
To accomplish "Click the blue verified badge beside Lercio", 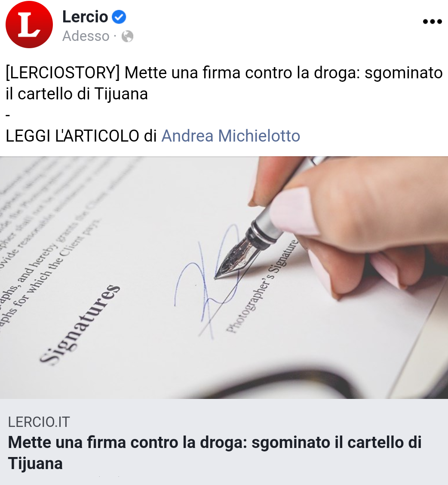I will click(119, 17).
